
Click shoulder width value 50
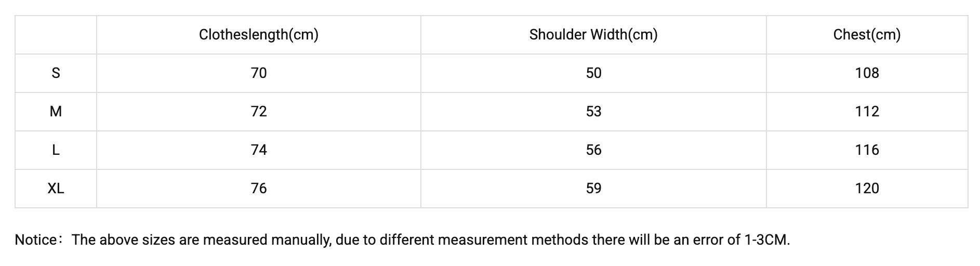(593, 73)
